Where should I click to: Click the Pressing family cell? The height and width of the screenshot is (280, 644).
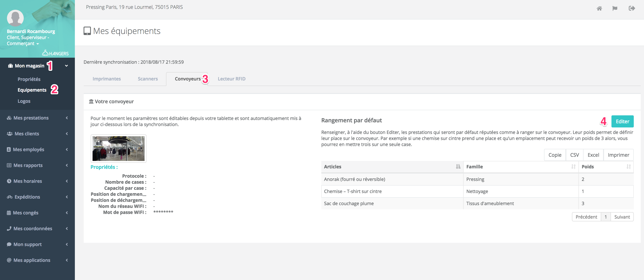(x=521, y=179)
